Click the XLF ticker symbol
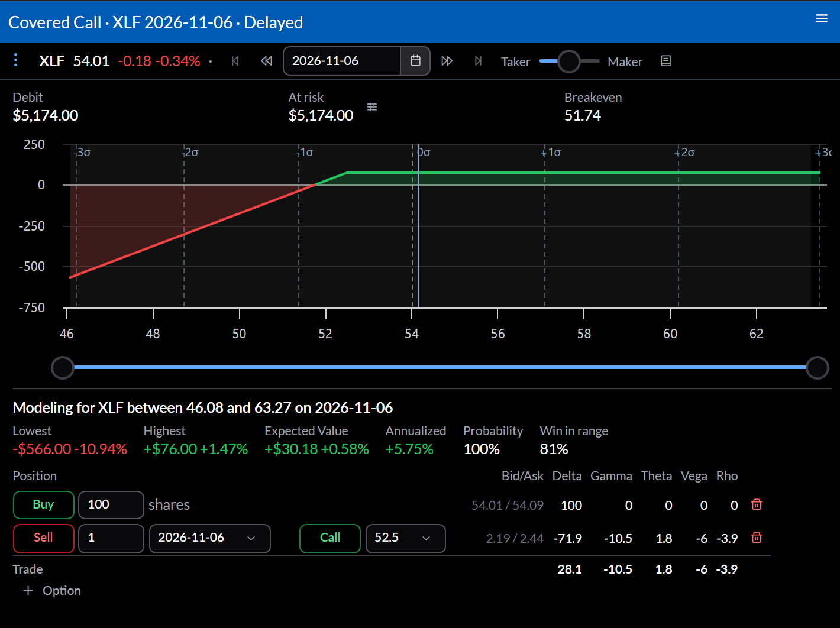The image size is (840, 628). tap(52, 61)
